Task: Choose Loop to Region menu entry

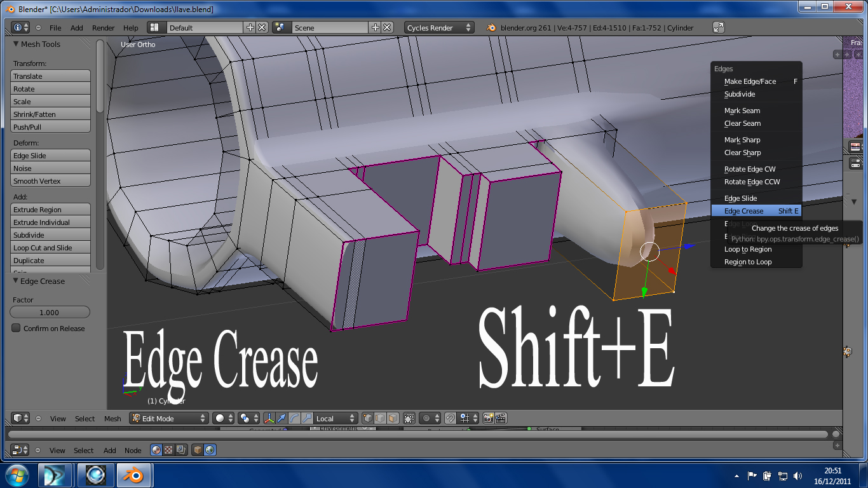Action: tap(756, 249)
